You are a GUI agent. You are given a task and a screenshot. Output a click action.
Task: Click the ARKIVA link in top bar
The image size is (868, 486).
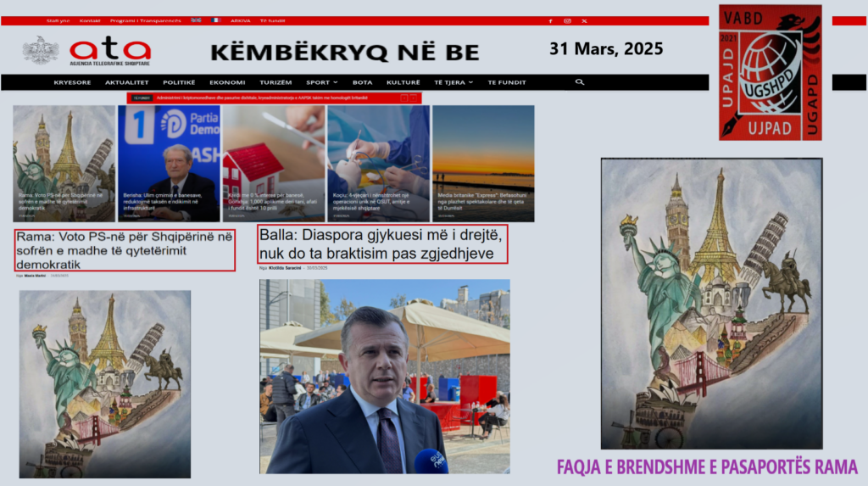pos(241,20)
